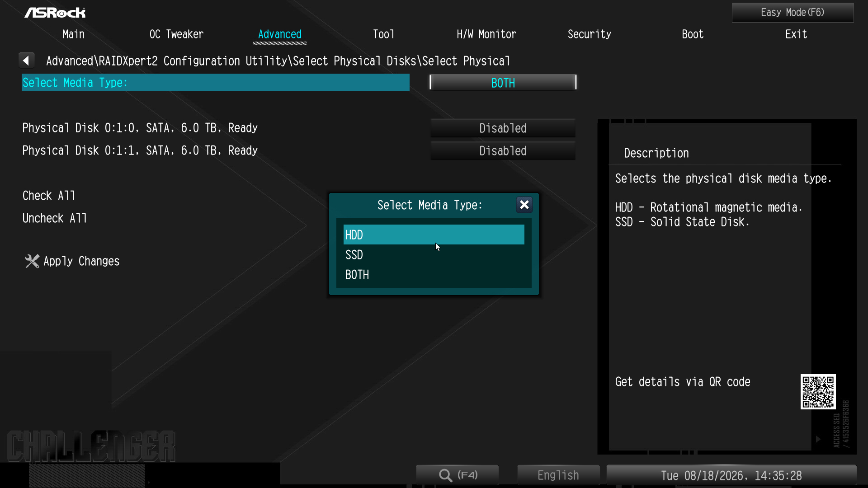Go to the Boot tab

[693, 34]
